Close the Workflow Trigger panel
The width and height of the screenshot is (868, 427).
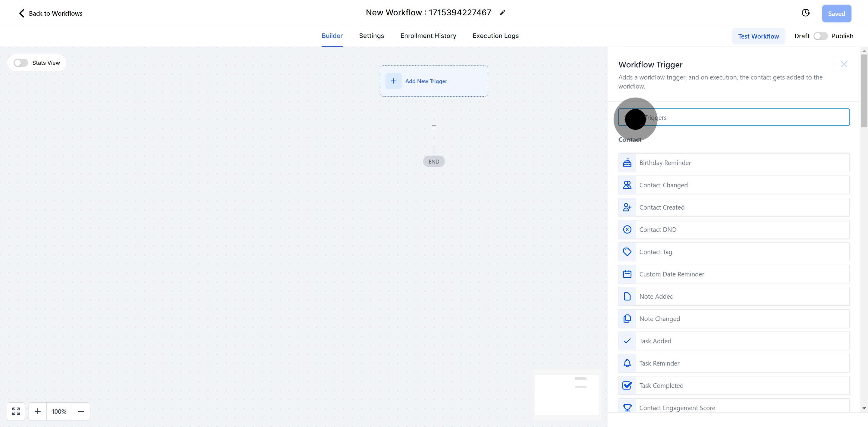(844, 64)
